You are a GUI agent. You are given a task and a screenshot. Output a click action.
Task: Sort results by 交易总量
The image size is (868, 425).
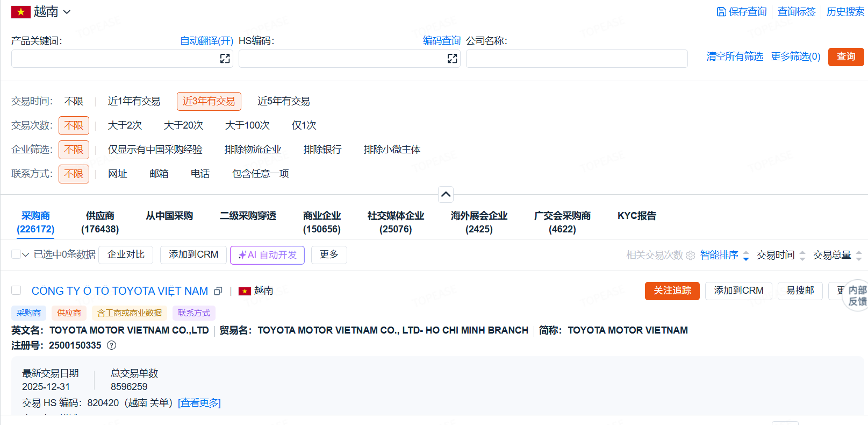pyautogui.click(x=837, y=255)
